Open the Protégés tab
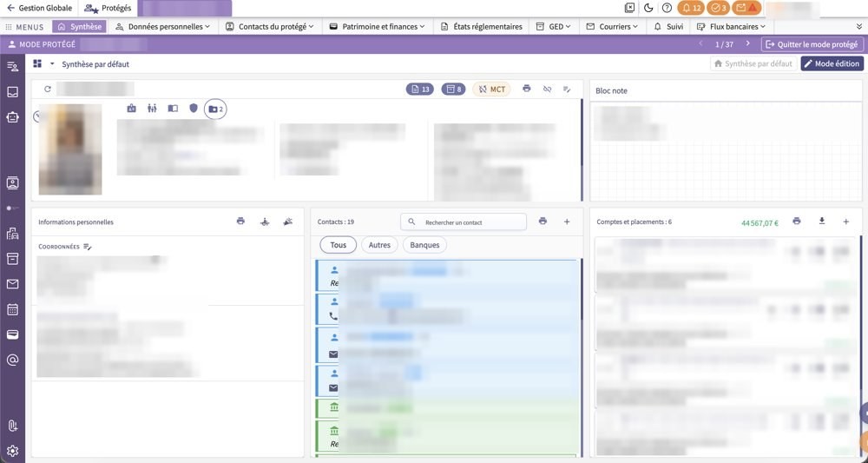This screenshot has height=463, width=868. (x=108, y=8)
